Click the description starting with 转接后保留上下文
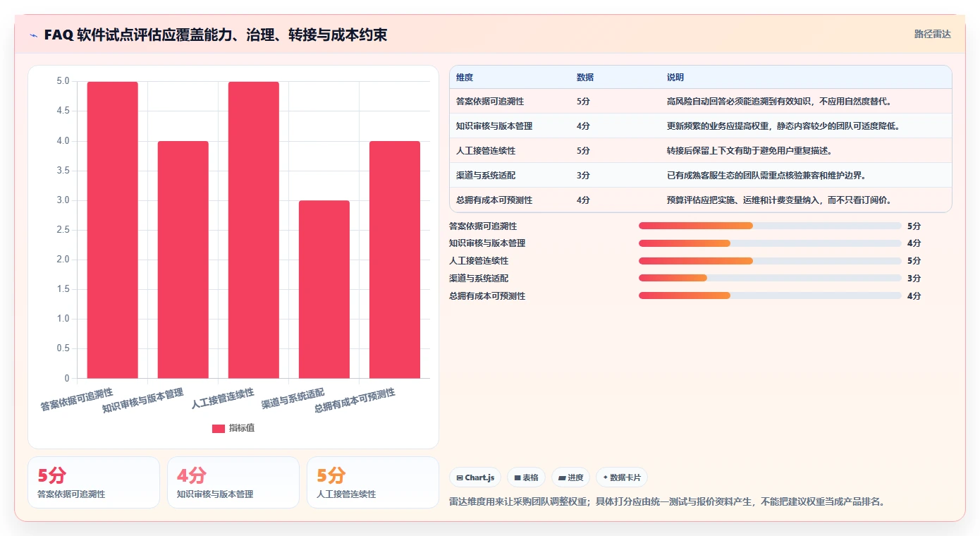 750,151
